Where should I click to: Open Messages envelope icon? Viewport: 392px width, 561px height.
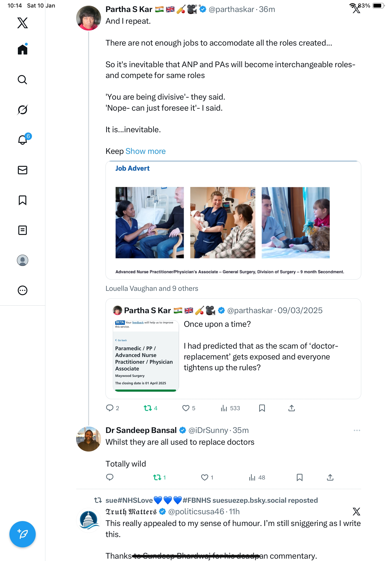[x=23, y=170]
